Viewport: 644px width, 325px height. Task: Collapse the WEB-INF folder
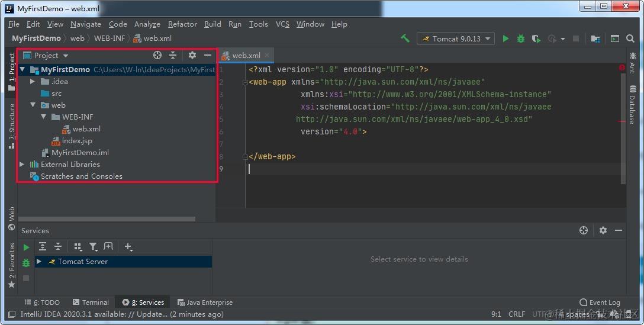[x=44, y=117]
